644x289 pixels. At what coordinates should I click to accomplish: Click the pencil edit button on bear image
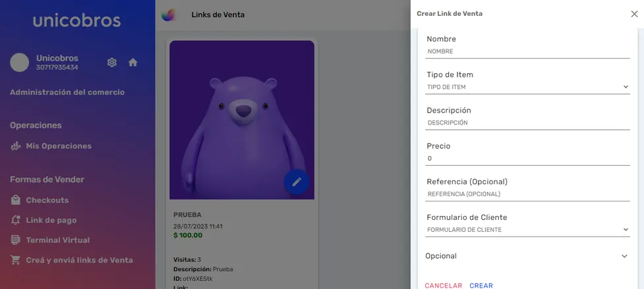tap(297, 182)
